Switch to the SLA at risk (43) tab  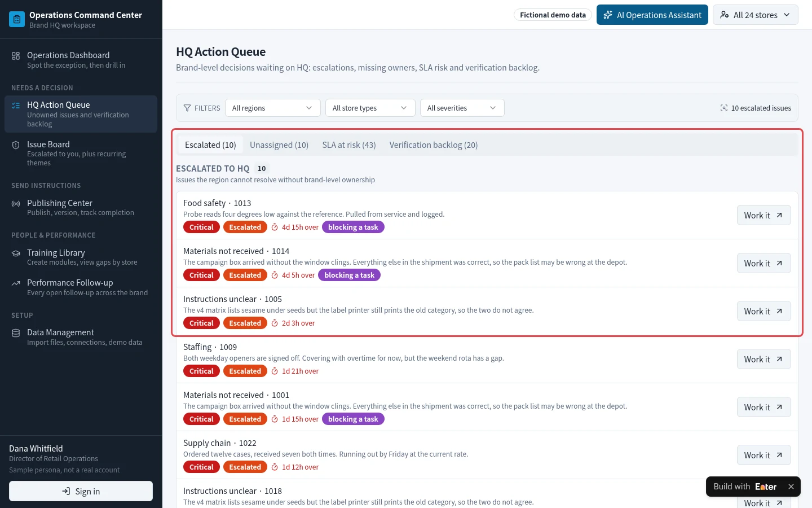pos(349,145)
